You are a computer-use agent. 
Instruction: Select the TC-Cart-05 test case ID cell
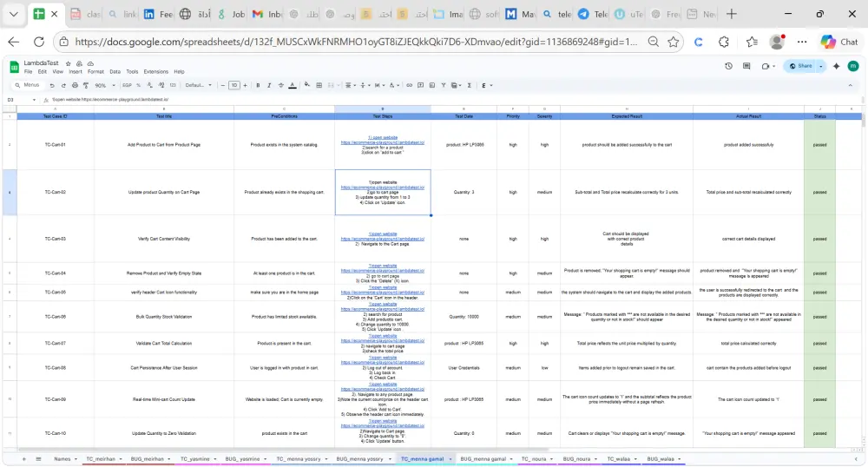tap(56, 293)
